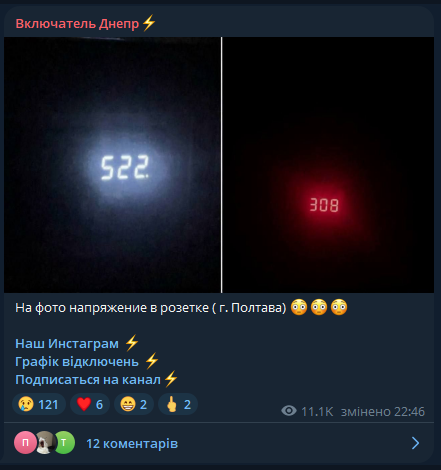
Task: Toggle the grinning face reaction with 2
Action: [x=134, y=404]
